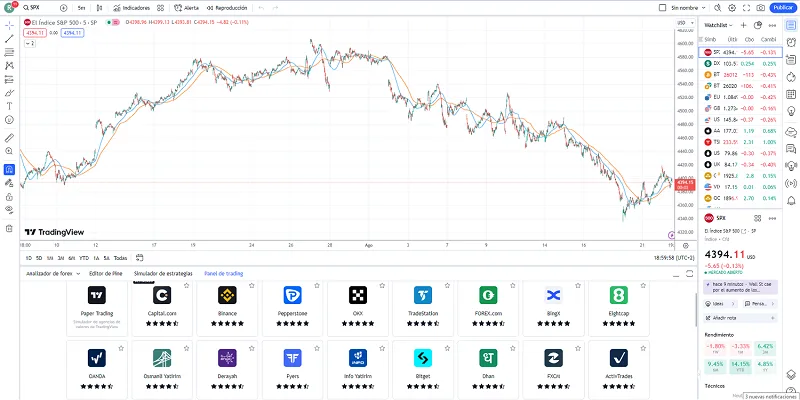Open the patterns drawing tool
This screenshot has height=400, width=800.
9,66
